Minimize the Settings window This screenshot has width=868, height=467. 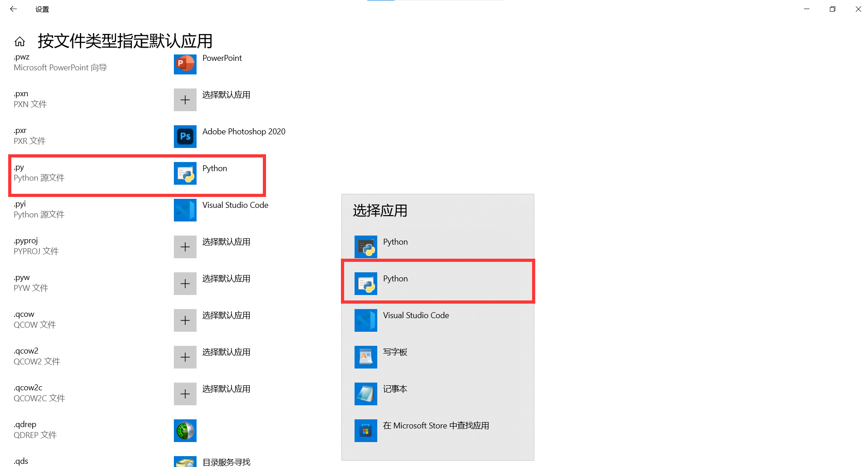[x=807, y=9]
